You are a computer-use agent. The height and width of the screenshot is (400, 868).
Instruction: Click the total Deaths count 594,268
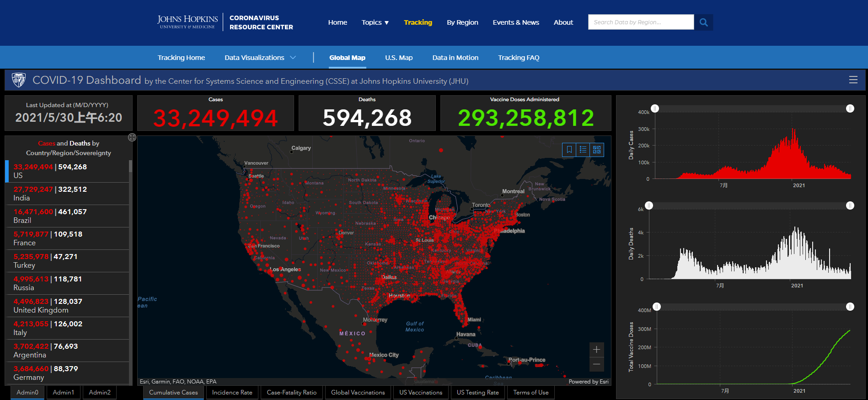367,118
